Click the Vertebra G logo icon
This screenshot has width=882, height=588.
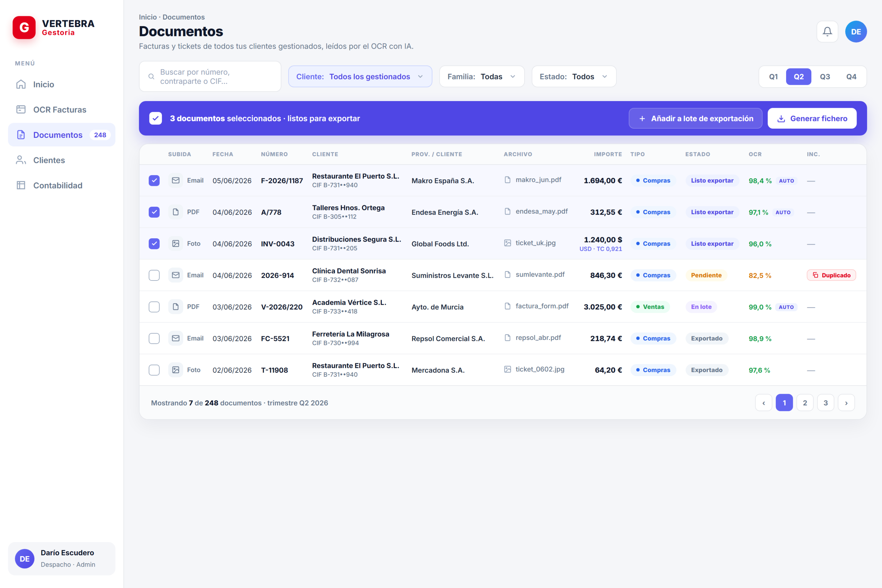[24, 27]
